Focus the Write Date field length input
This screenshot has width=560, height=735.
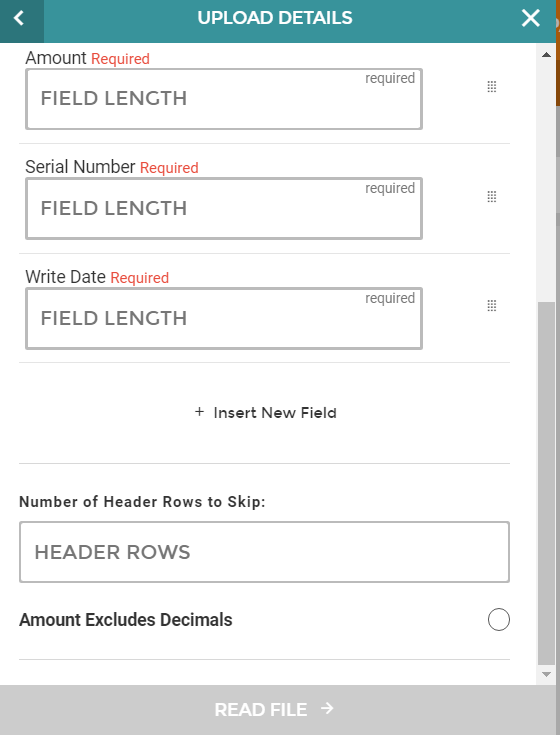(x=224, y=318)
